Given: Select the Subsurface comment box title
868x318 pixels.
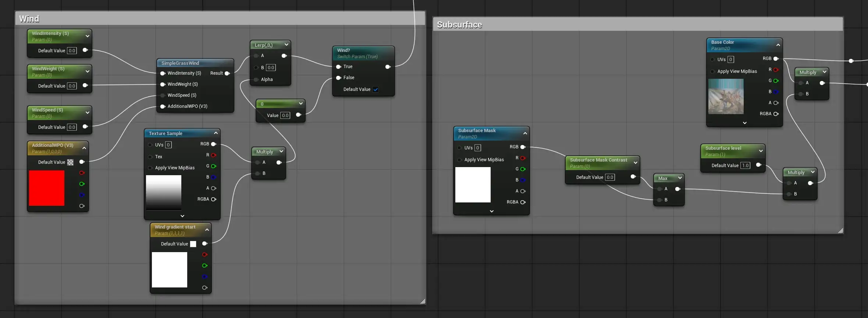Looking at the screenshot, I should [x=459, y=25].
